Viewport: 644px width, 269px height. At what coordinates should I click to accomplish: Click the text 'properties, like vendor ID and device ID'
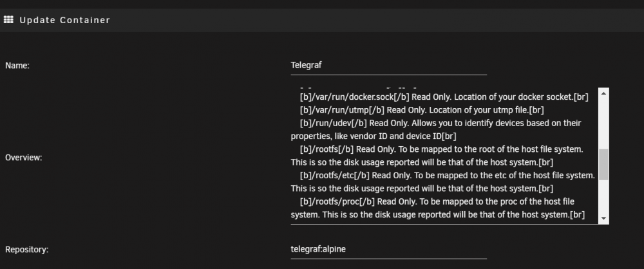[x=368, y=136]
